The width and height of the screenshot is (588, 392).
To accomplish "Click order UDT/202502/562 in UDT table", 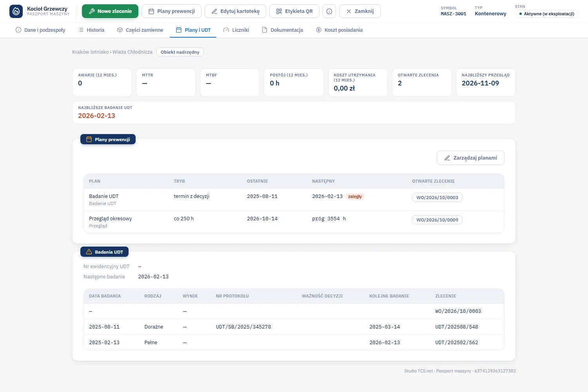I will (x=457, y=343).
